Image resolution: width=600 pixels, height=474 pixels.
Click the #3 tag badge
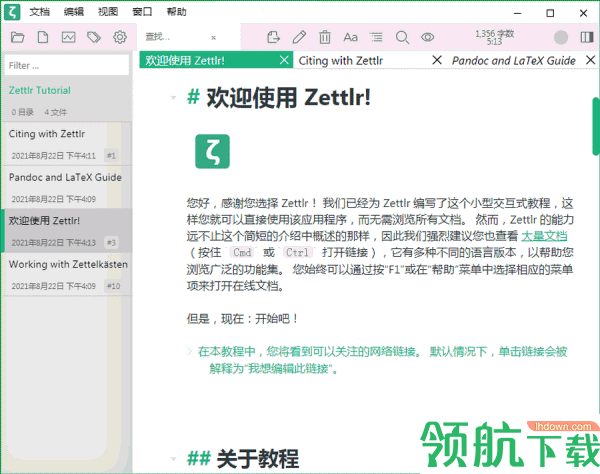pyautogui.click(x=111, y=243)
